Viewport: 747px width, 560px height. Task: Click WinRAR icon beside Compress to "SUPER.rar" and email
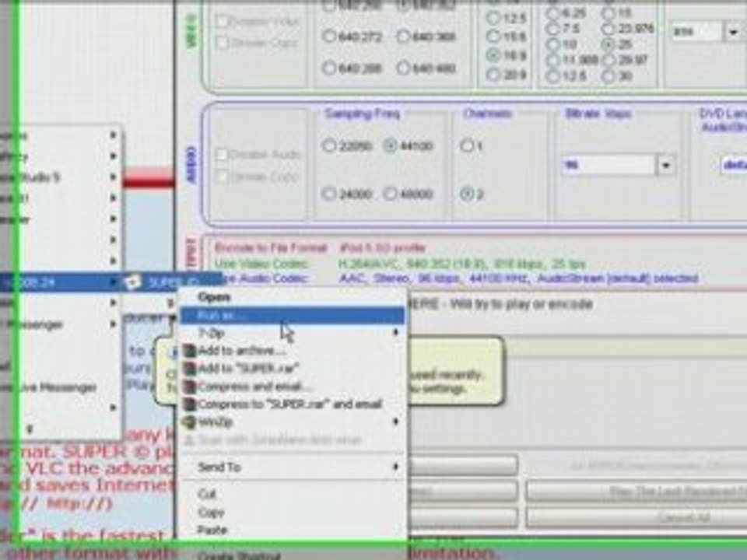pos(190,404)
